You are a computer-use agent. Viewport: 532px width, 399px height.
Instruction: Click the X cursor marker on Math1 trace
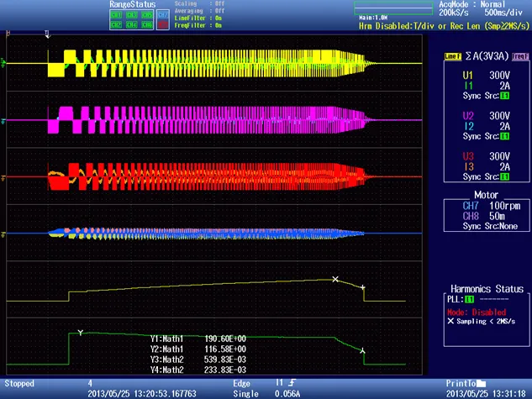[x=335, y=280]
